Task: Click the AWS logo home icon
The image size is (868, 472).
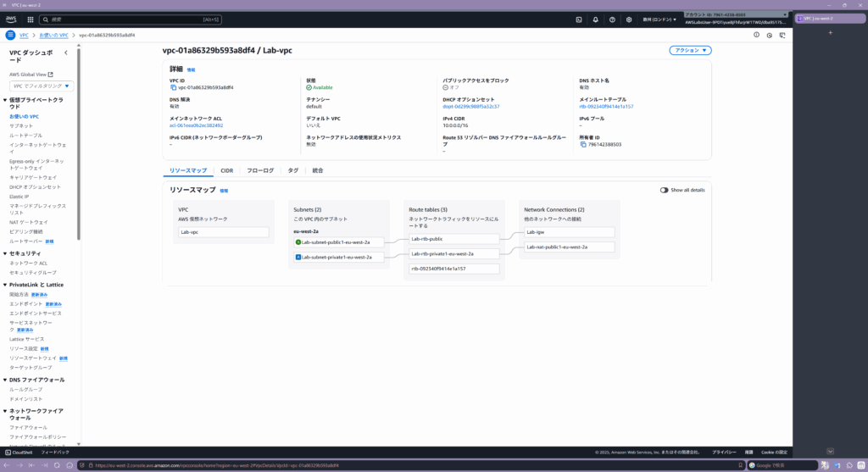Action: tap(12, 19)
